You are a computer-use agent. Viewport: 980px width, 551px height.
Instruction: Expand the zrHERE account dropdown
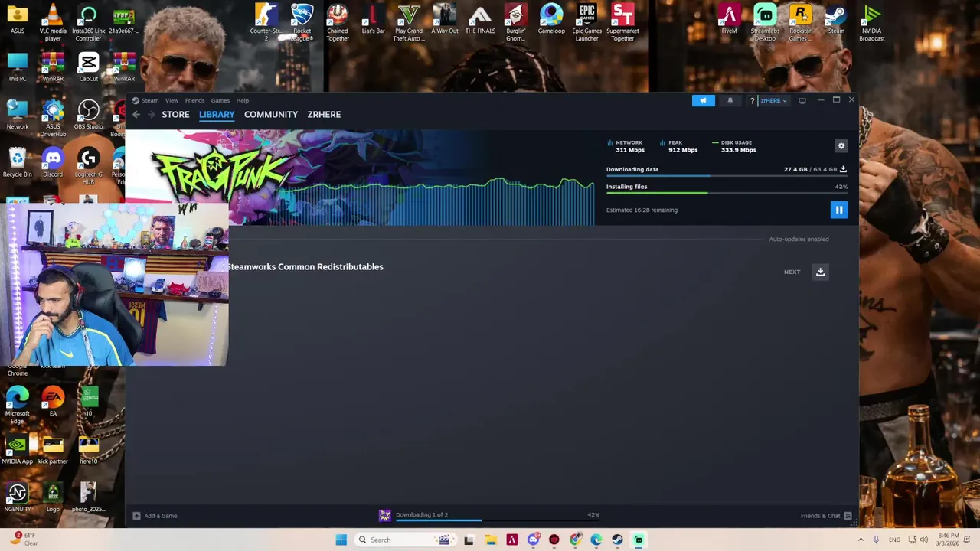[x=773, y=100]
